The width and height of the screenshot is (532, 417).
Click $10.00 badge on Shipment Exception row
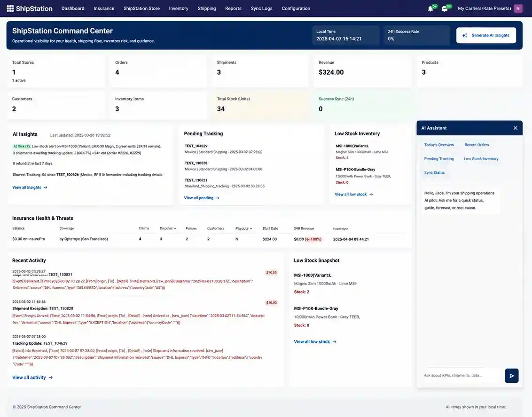point(271,303)
